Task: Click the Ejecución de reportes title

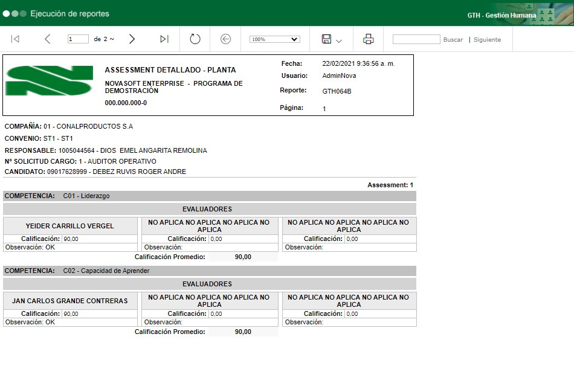Action: coord(69,13)
